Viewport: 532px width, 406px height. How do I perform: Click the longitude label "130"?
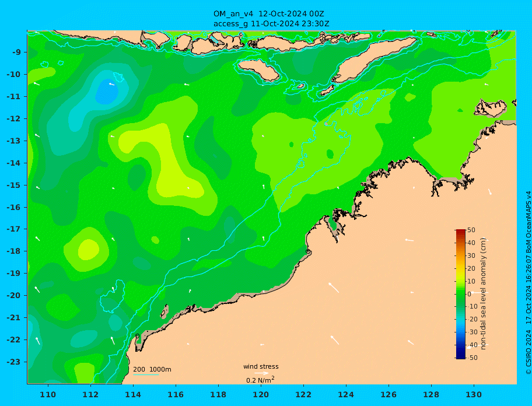474,394
